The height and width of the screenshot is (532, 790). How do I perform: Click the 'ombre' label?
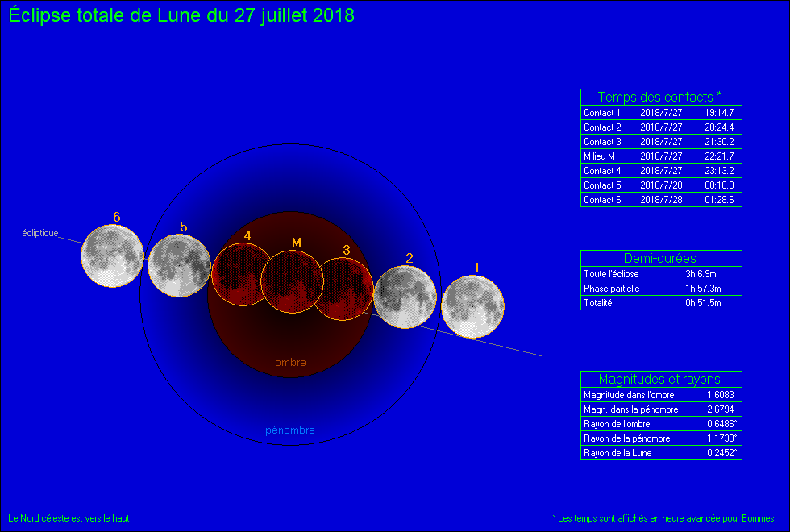(290, 362)
